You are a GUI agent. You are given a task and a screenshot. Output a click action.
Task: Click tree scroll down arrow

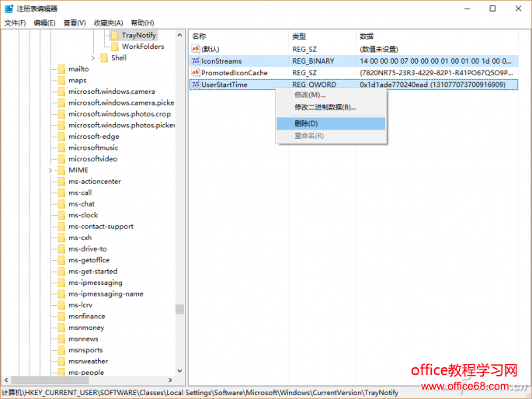180,371
